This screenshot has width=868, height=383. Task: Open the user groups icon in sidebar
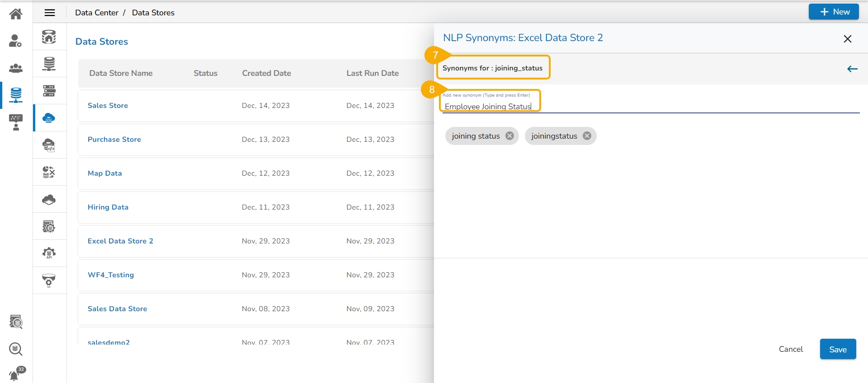click(16, 68)
